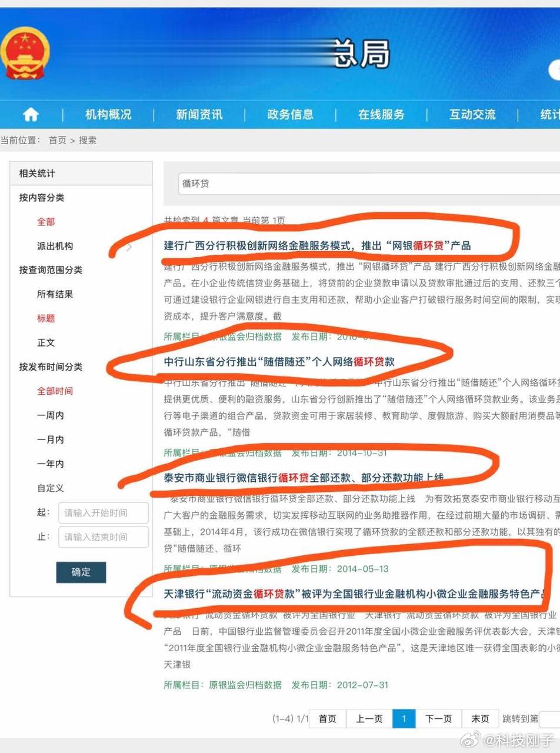Click 首页 pagination button
560x753 pixels.
point(328,719)
